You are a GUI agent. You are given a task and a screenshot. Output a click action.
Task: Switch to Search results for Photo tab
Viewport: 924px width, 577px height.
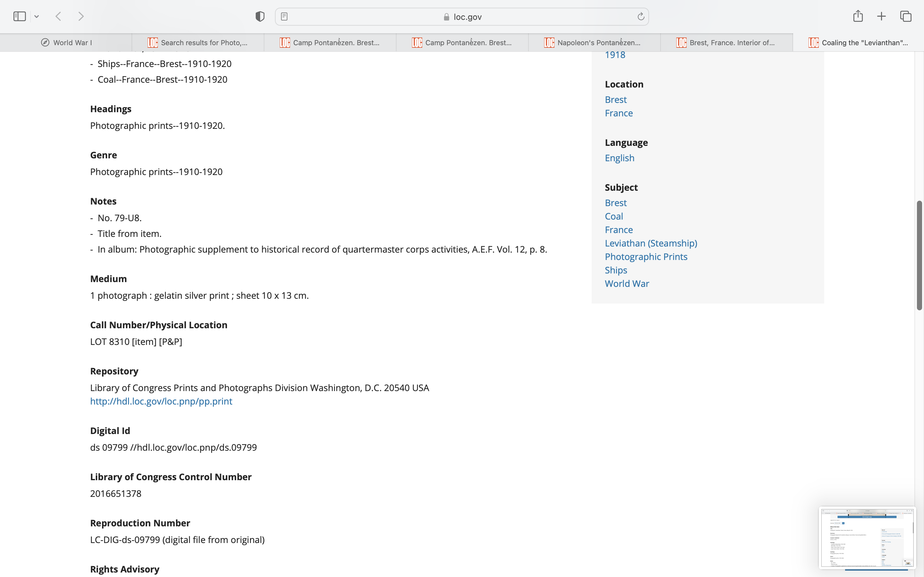click(198, 42)
